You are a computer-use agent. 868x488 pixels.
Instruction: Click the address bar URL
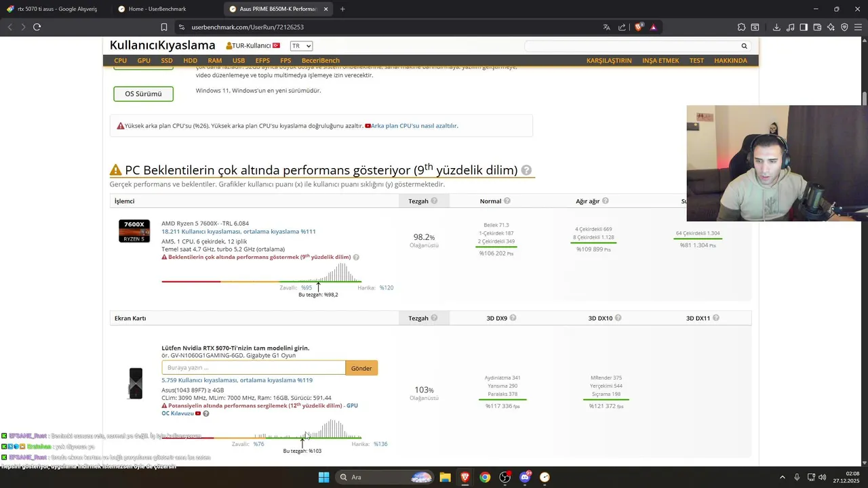248,27
